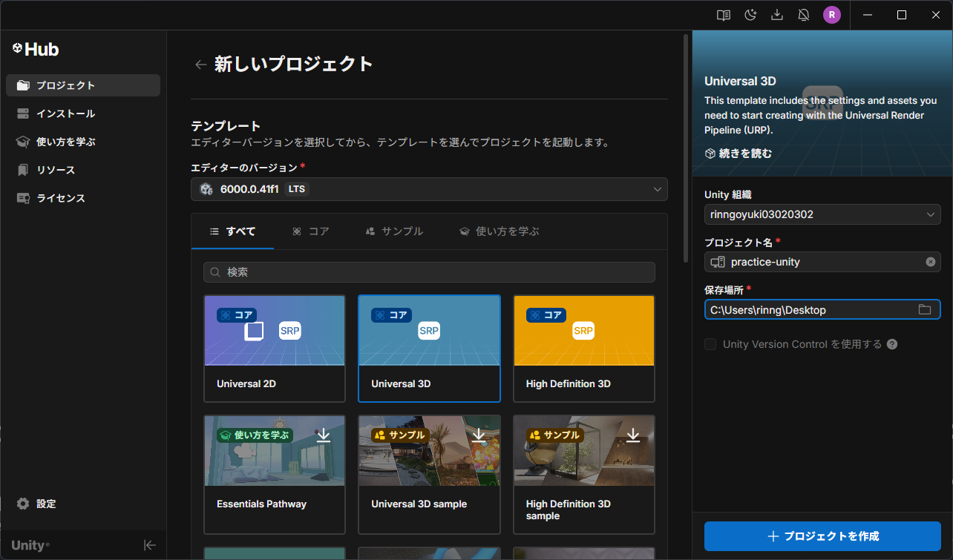Open the muted notifications bell icon

[803, 15]
